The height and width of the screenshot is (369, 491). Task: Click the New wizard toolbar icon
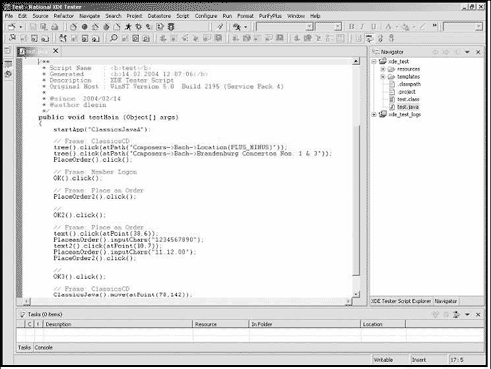(x=12, y=27)
